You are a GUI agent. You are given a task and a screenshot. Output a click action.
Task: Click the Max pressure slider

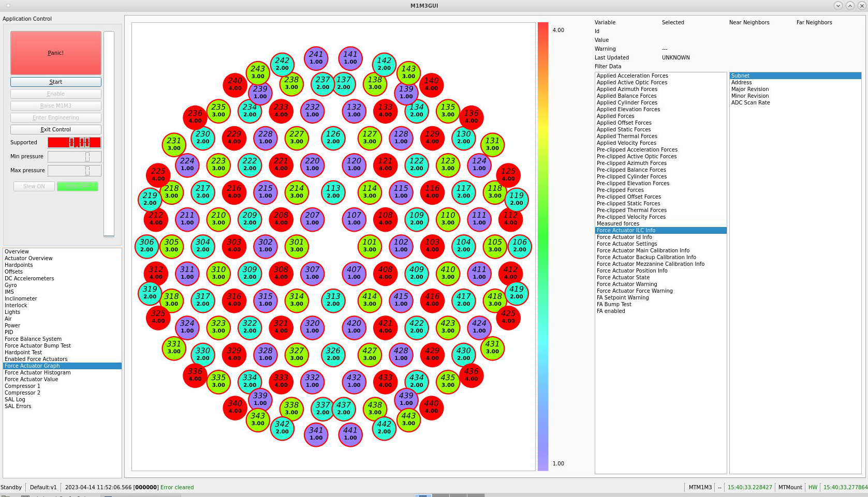pyautogui.click(x=75, y=170)
